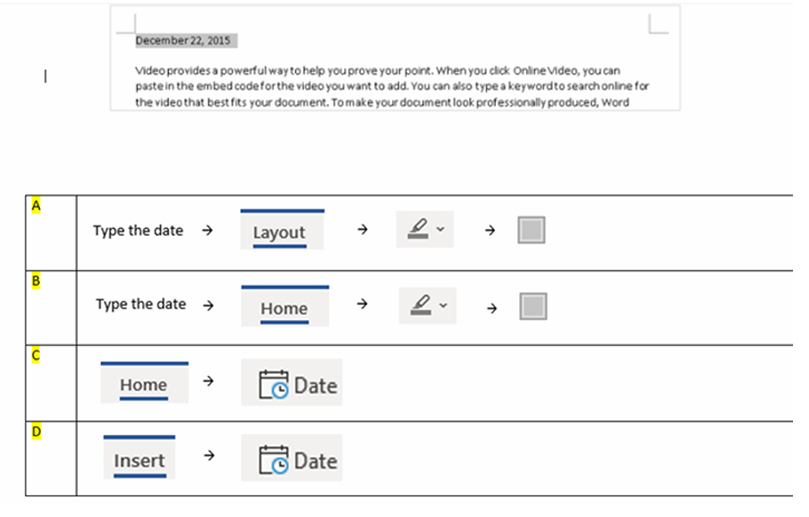This screenshot has width=809, height=517.
Task: Expand the highlighter dropdown arrow in row A
Action: click(x=439, y=230)
